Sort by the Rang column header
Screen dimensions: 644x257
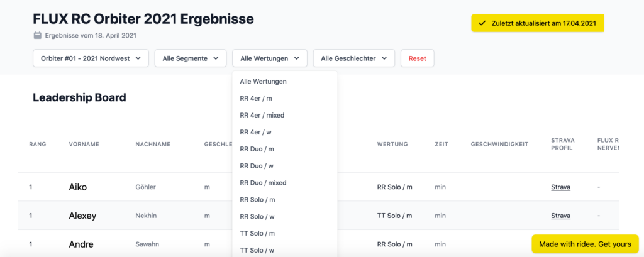point(38,145)
